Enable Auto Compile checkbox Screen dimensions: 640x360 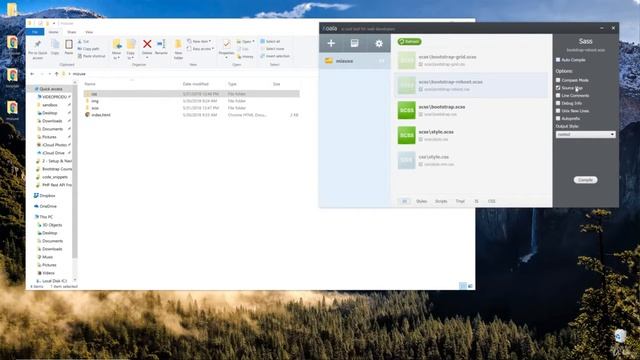(x=558, y=60)
